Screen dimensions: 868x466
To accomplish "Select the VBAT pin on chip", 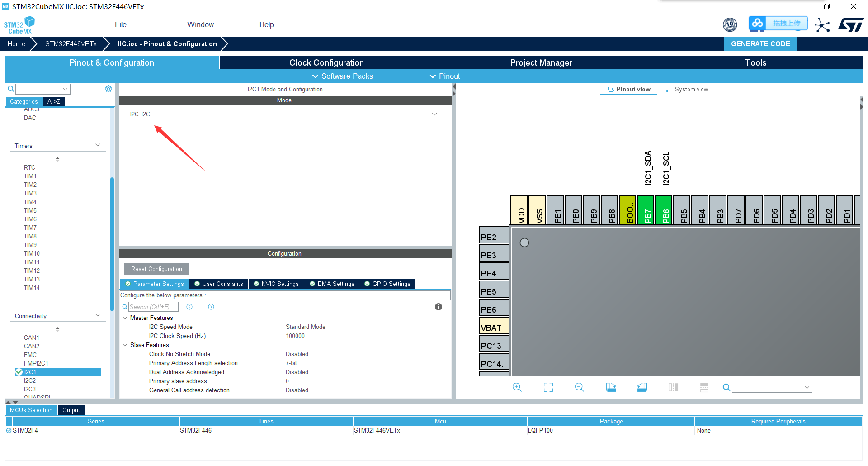I will click(x=494, y=326).
